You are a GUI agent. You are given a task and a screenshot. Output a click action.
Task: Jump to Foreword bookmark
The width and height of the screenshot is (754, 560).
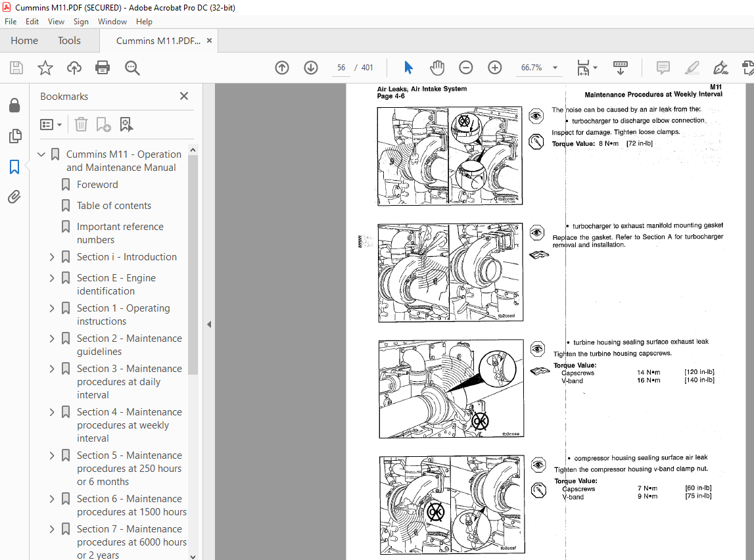click(x=97, y=185)
